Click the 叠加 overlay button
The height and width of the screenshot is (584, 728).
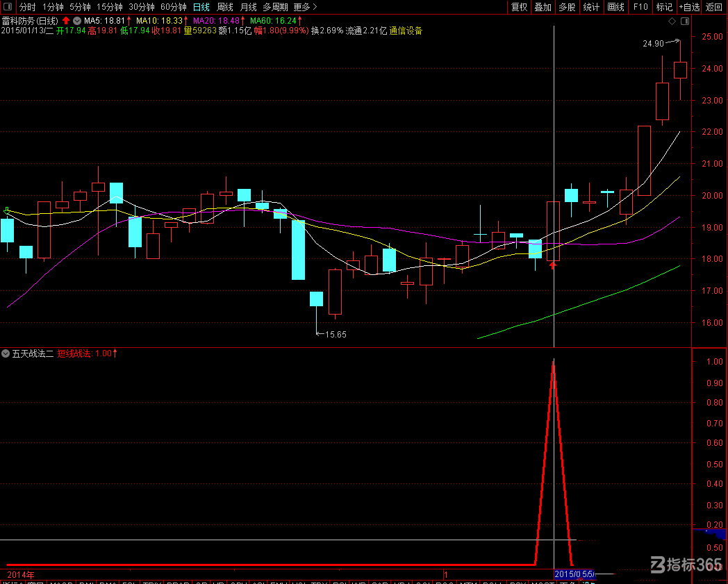pyautogui.click(x=543, y=7)
